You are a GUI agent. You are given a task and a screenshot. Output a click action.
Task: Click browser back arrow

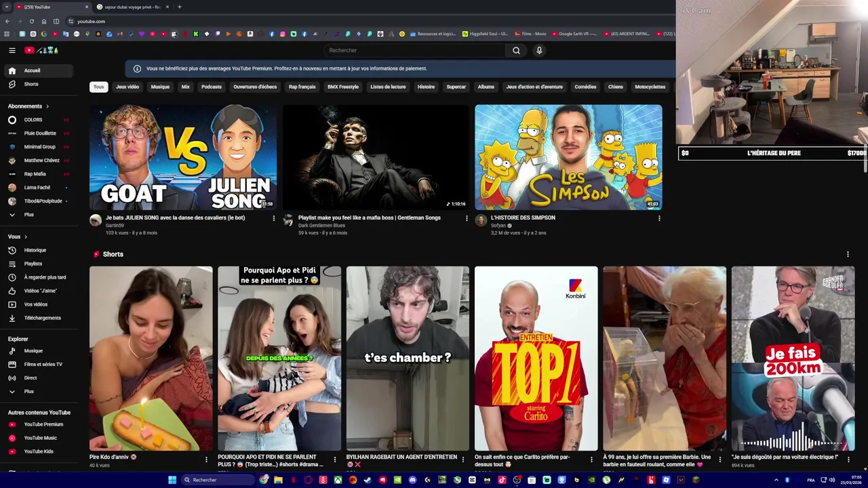(7, 21)
